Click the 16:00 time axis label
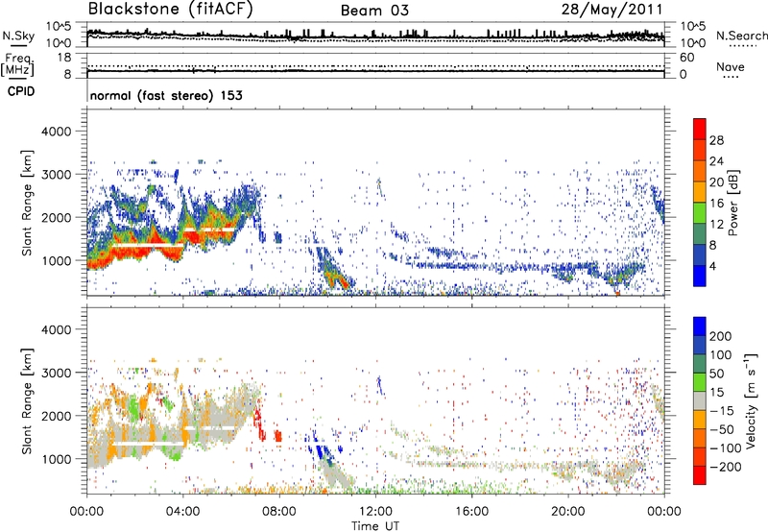 click(x=471, y=512)
